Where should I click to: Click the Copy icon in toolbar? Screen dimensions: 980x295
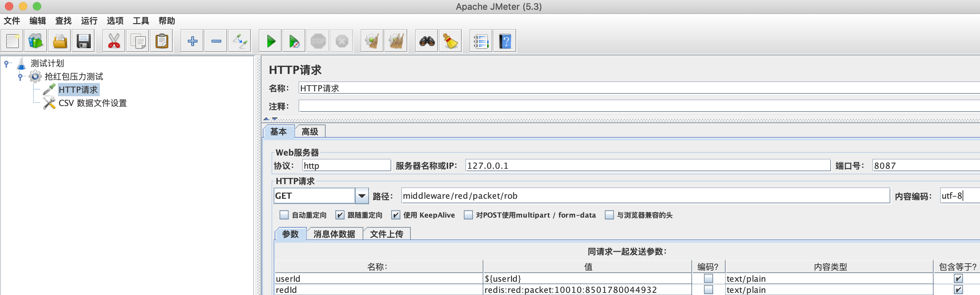coord(138,41)
